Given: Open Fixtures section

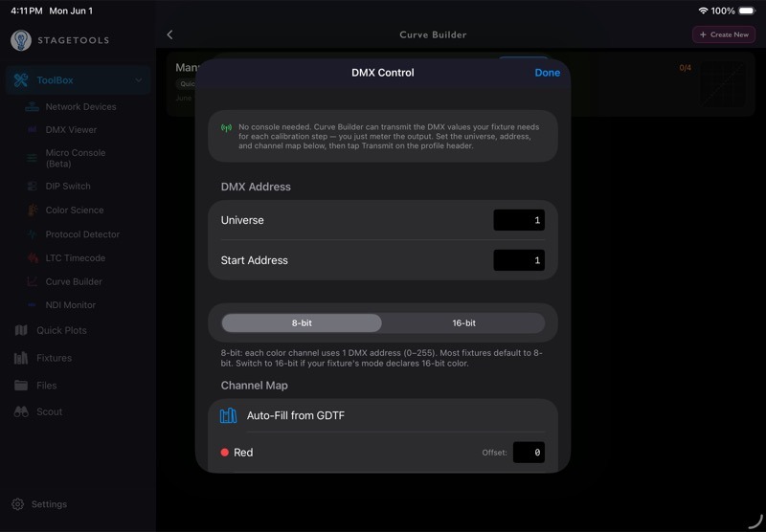Looking at the screenshot, I should [x=54, y=358].
